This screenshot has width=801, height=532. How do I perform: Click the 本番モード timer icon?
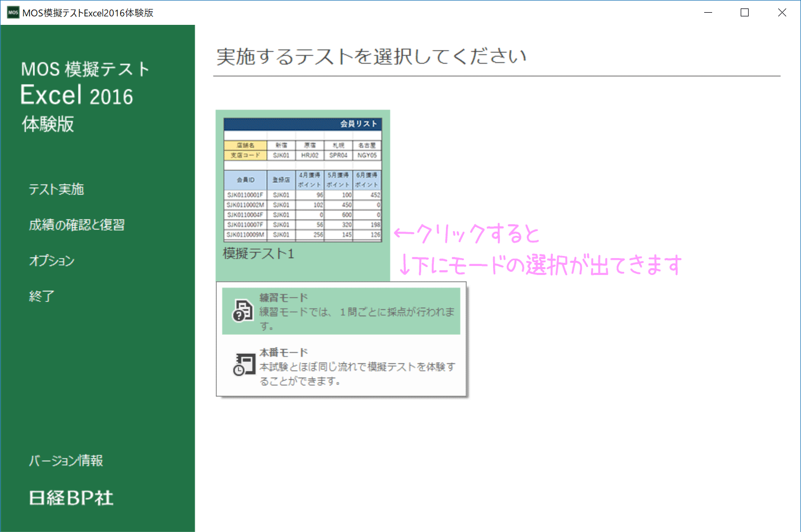click(x=243, y=365)
